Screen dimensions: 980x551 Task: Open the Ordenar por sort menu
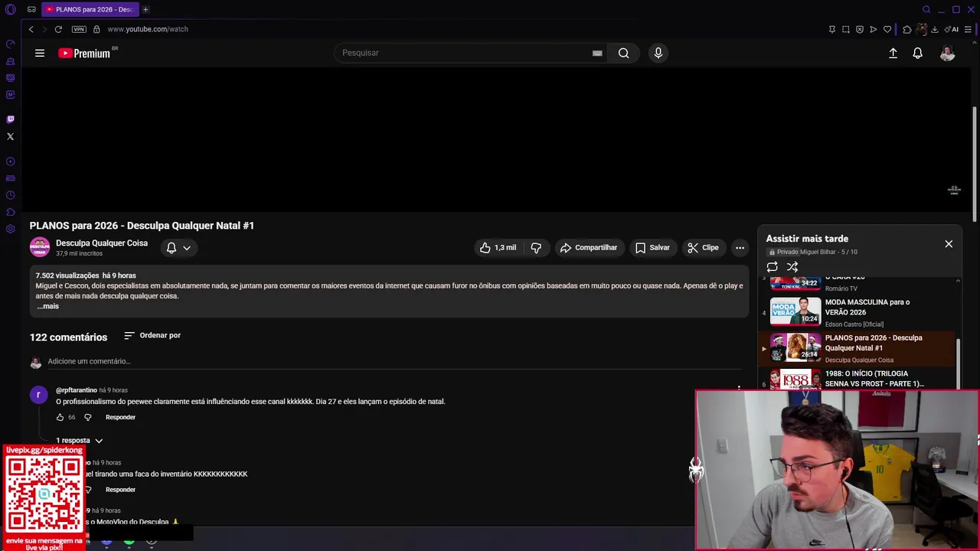pos(152,335)
